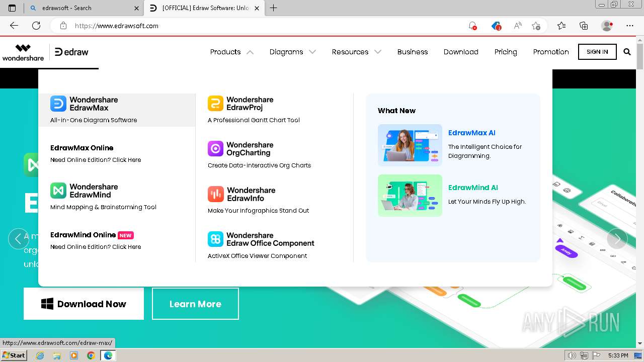Click the OrgCharting purple product icon
644x362 pixels.
215,149
